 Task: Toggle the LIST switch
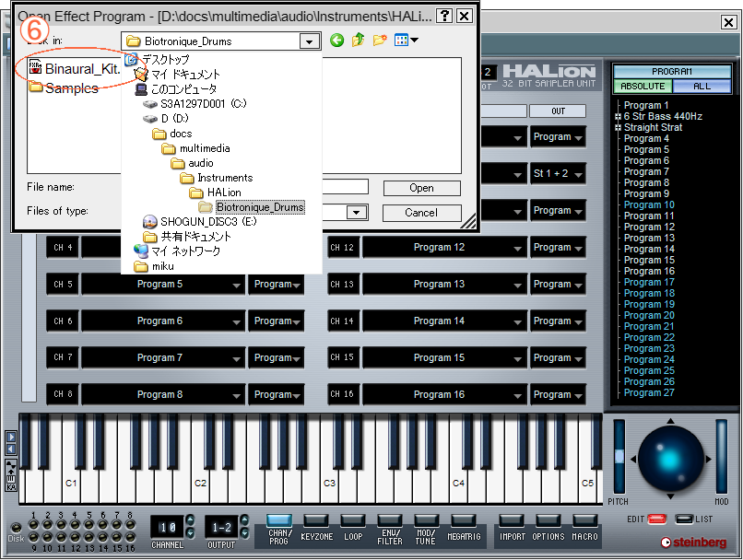tap(684, 519)
